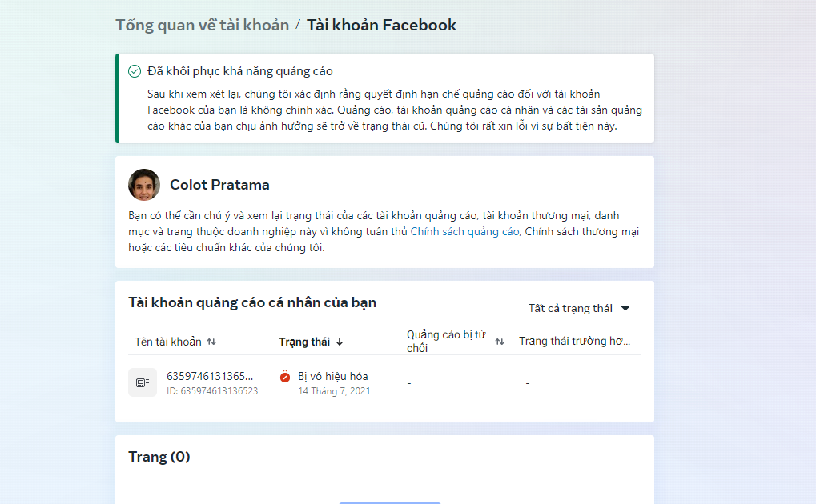
Task: Open the Tất cả trạng thái dropdown
Action: (579, 309)
